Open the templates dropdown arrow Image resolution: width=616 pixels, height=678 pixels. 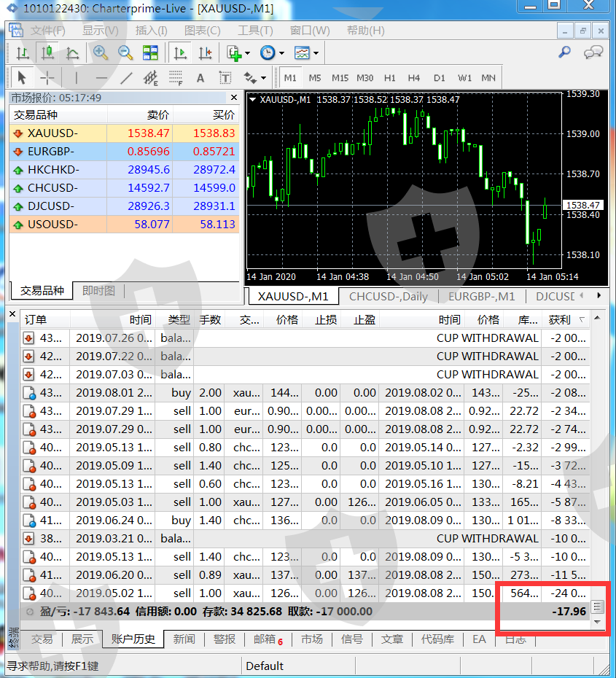tap(316, 53)
